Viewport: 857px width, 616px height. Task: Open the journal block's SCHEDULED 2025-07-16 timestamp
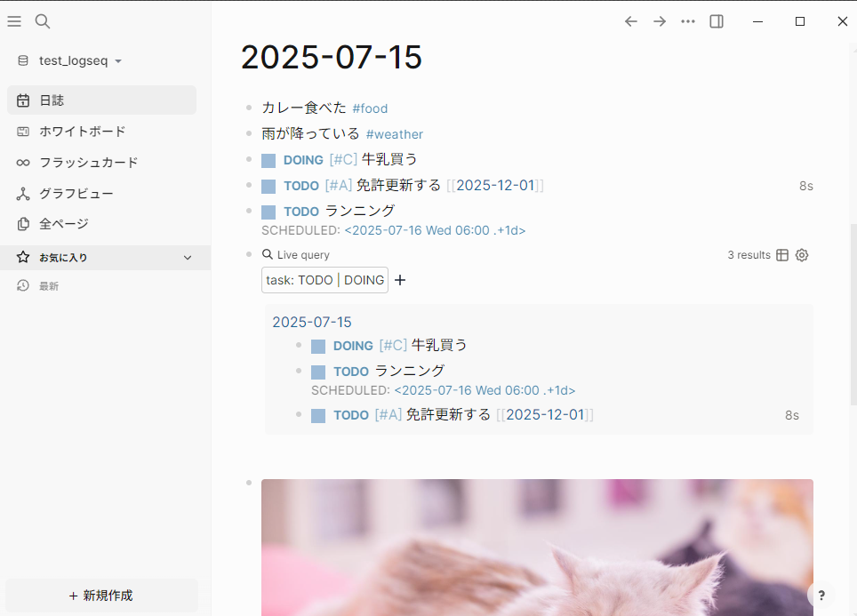point(435,230)
